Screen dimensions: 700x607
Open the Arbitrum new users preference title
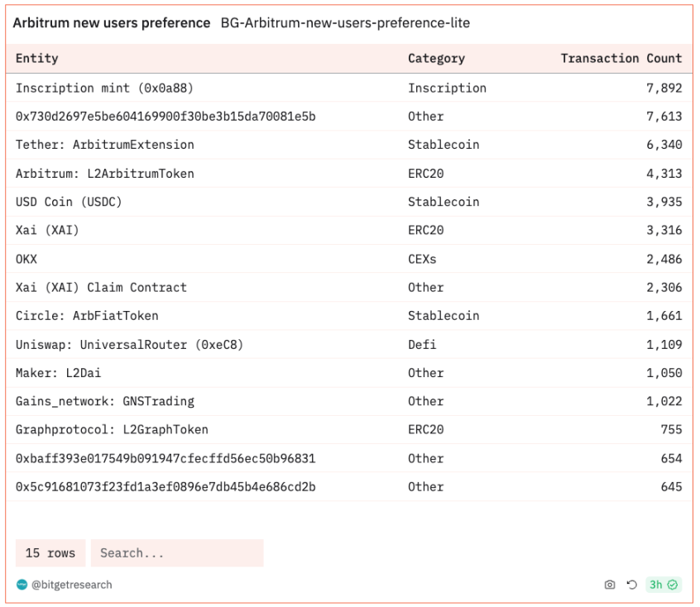pos(112,23)
